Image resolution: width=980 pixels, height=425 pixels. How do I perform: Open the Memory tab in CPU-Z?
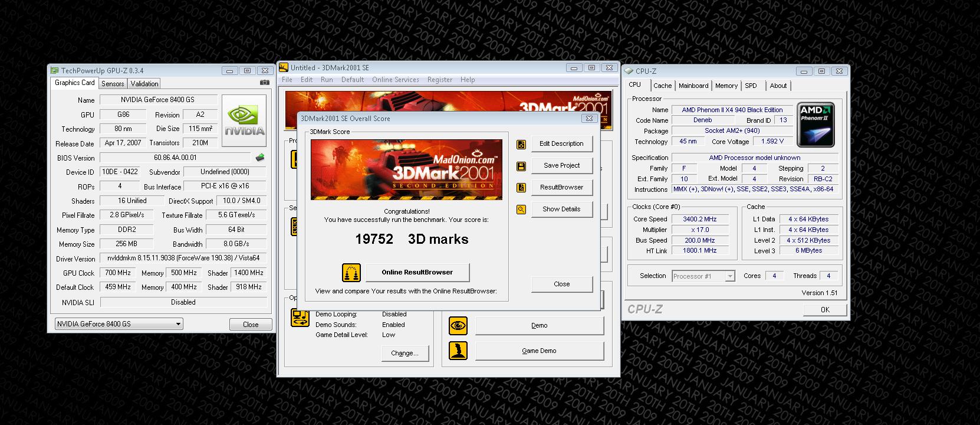point(726,86)
